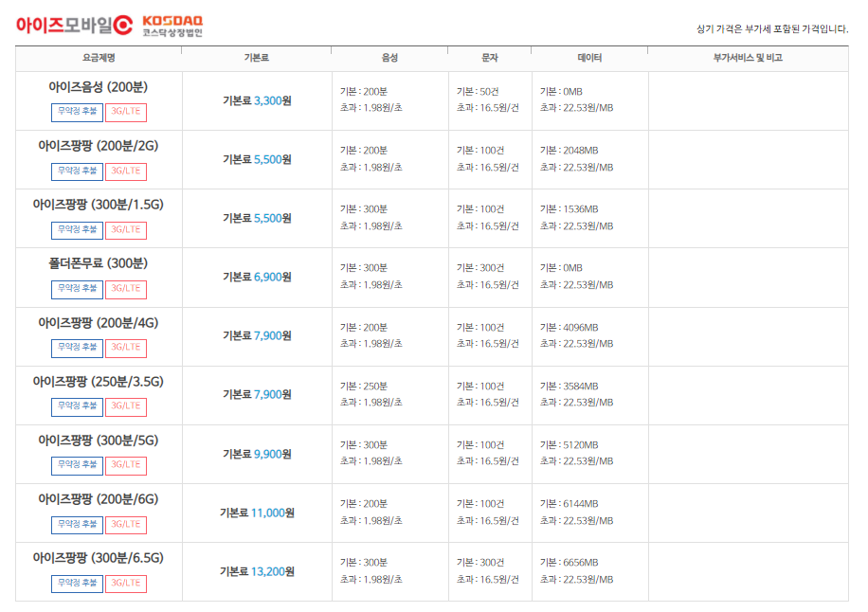
Task: Click the 요금제명 column header
Action: tap(99, 58)
